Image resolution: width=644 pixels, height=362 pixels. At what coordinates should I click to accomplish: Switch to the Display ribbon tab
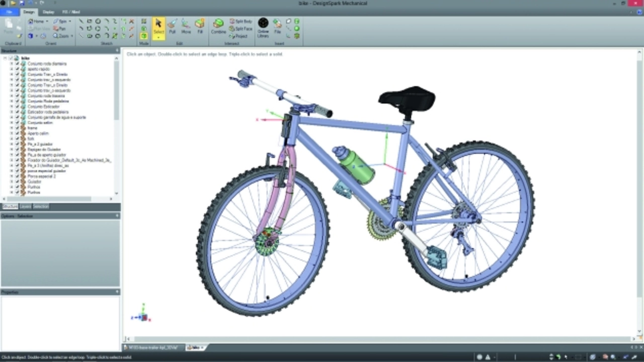pyautogui.click(x=48, y=12)
